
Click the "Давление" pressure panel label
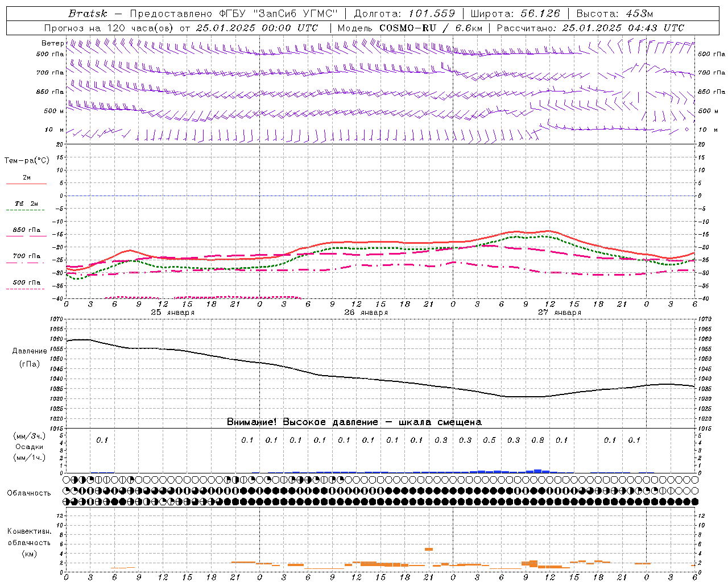tap(30, 351)
